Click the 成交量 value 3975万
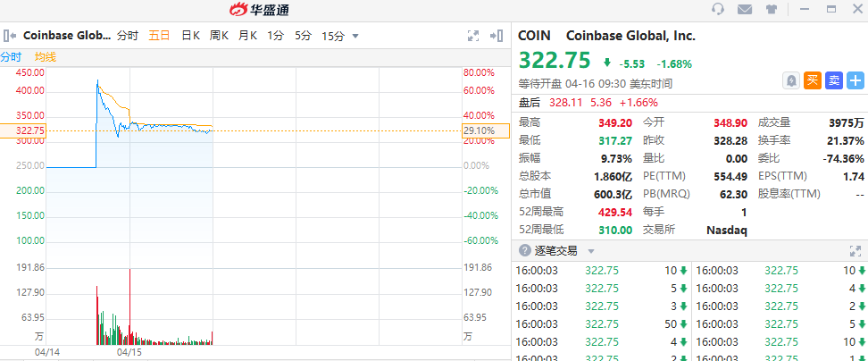The image size is (868, 361). (x=847, y=123)
